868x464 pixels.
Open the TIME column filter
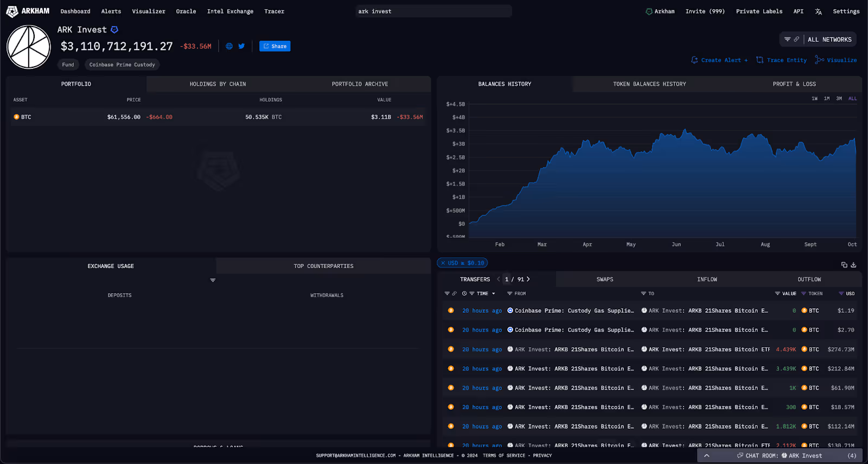472,294
